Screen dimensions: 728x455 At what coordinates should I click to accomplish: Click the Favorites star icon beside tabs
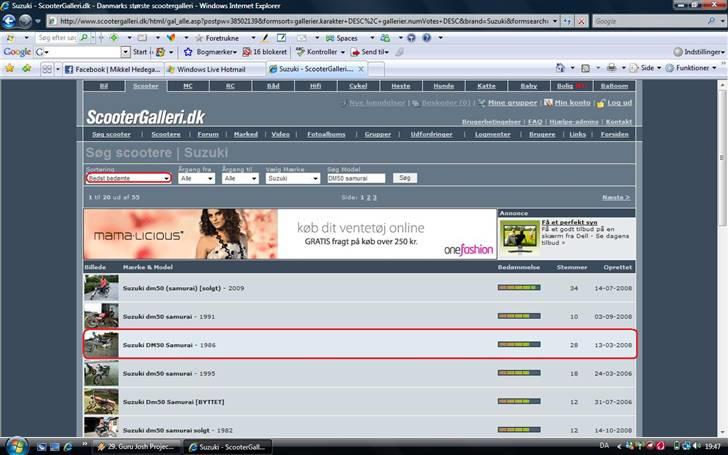[x=10, y=69]
